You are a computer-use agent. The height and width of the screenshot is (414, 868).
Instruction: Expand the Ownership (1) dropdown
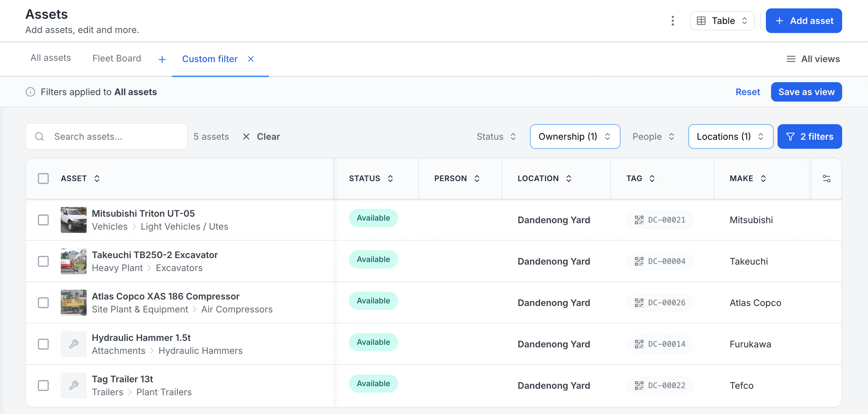click(x=575, y=136)
